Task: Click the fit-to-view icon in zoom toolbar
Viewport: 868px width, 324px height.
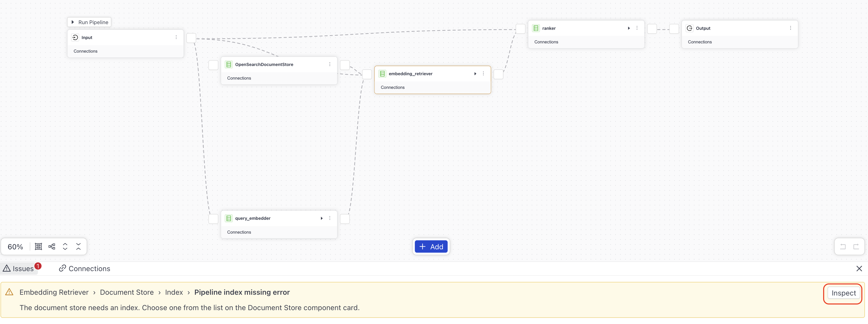Action: pyautogui.click(x=38, y=247)
